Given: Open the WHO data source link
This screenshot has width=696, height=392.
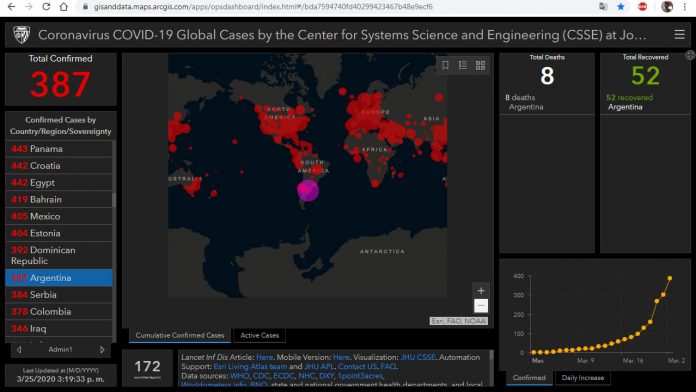Looking at the screenshot, I should pos(239,376).
